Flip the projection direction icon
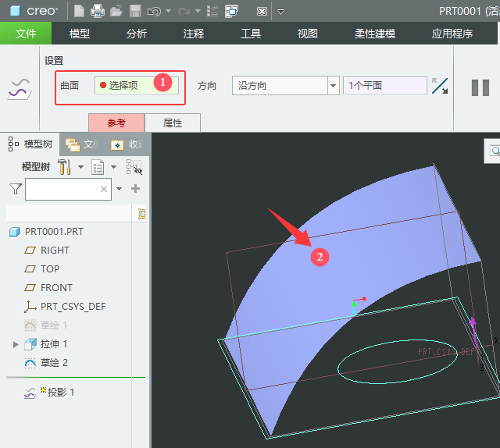 [440, 86]
